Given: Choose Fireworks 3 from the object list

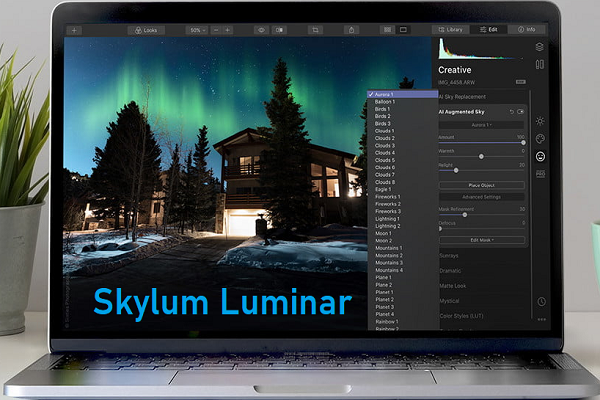Looking at the screenshot, I should tap(403, 211).
